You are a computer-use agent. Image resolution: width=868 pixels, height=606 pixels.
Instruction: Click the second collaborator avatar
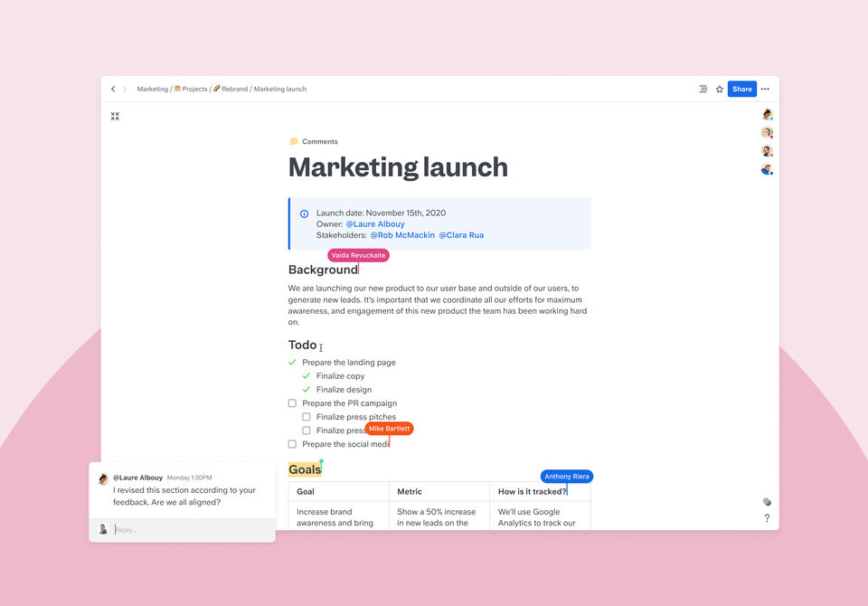[767, 132]
